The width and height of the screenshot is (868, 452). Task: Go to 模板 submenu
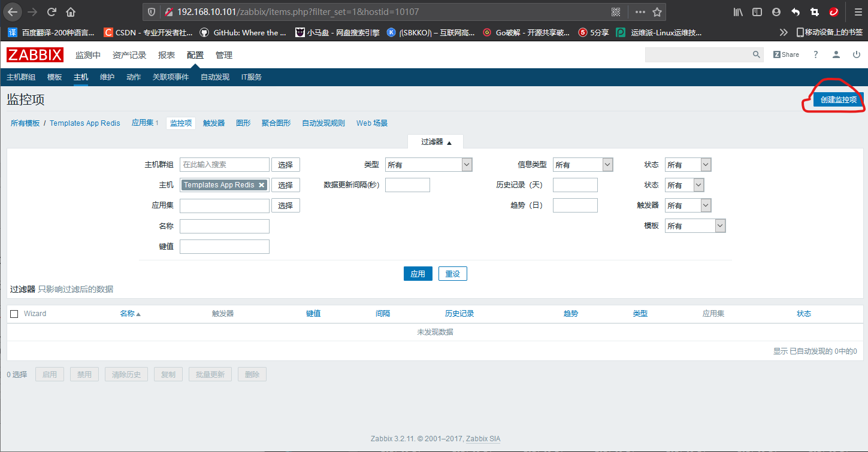click(x=55, y=77)
